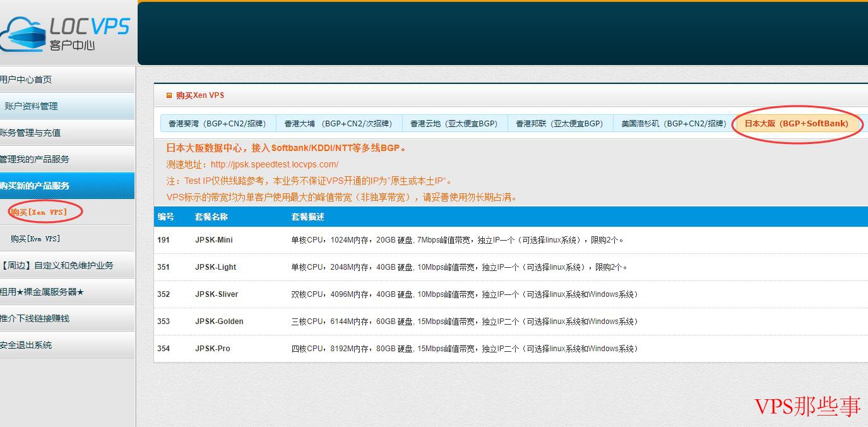The image size is (868, 427).
Task: Open the jpsk.speedtest.locvps.com link
Action: (x=275, y=164)
